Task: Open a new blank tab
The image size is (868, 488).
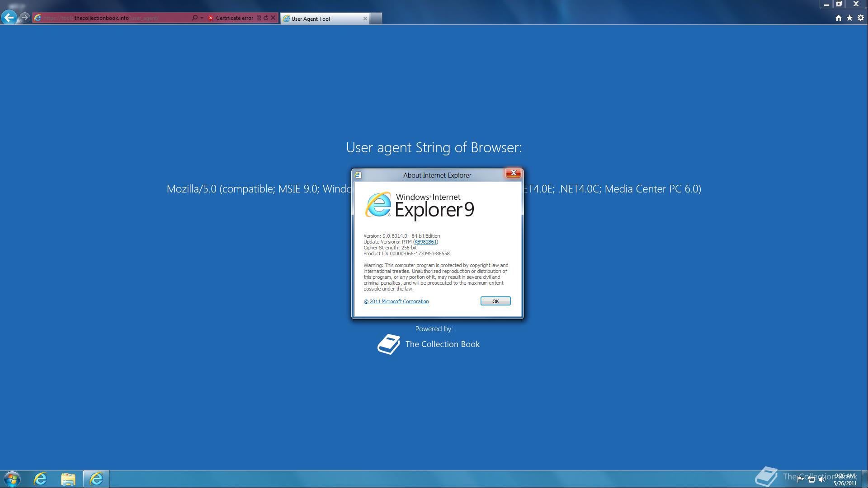Action: [x=376, y=19]
